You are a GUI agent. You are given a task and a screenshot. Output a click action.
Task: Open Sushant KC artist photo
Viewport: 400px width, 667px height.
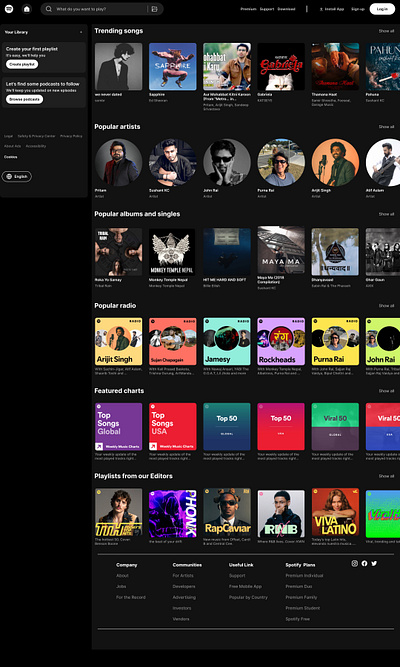tap(173, 162)
